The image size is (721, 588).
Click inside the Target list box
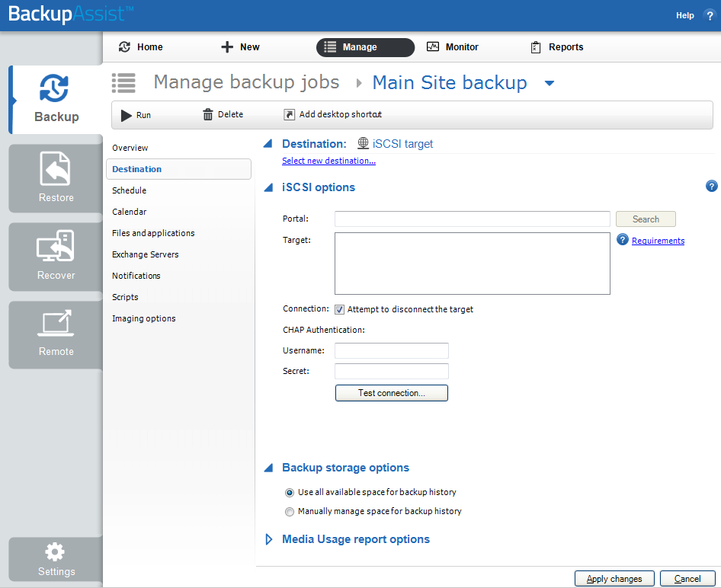click(473, 264)
